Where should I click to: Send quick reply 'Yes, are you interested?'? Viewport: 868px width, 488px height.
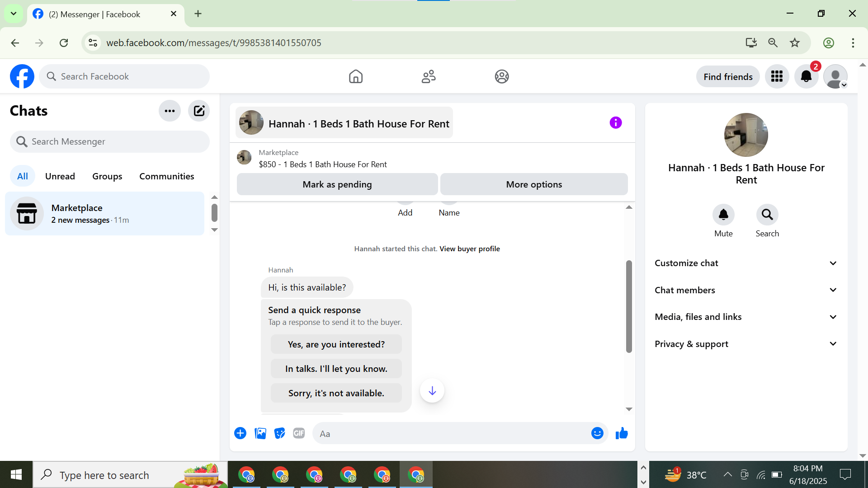click(336, 344)
